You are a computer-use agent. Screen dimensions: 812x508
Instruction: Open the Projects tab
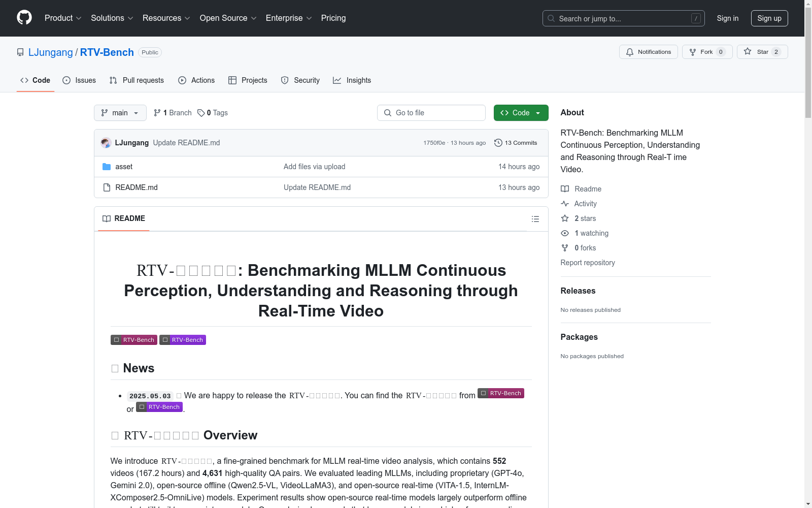point(248,80)
